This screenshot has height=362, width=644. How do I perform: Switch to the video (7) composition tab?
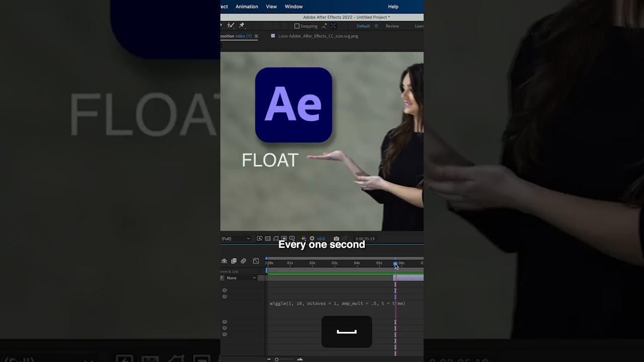point(244,36)
